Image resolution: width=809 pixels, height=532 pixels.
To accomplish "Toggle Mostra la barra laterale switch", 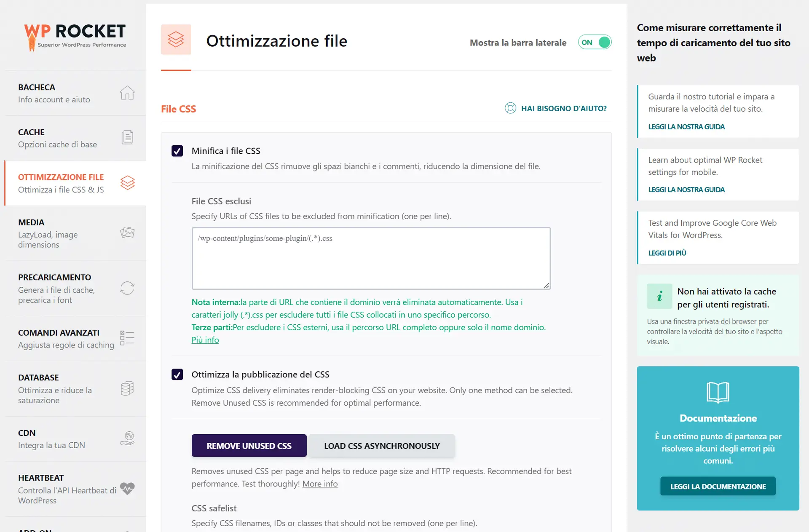I will point(595,42).
